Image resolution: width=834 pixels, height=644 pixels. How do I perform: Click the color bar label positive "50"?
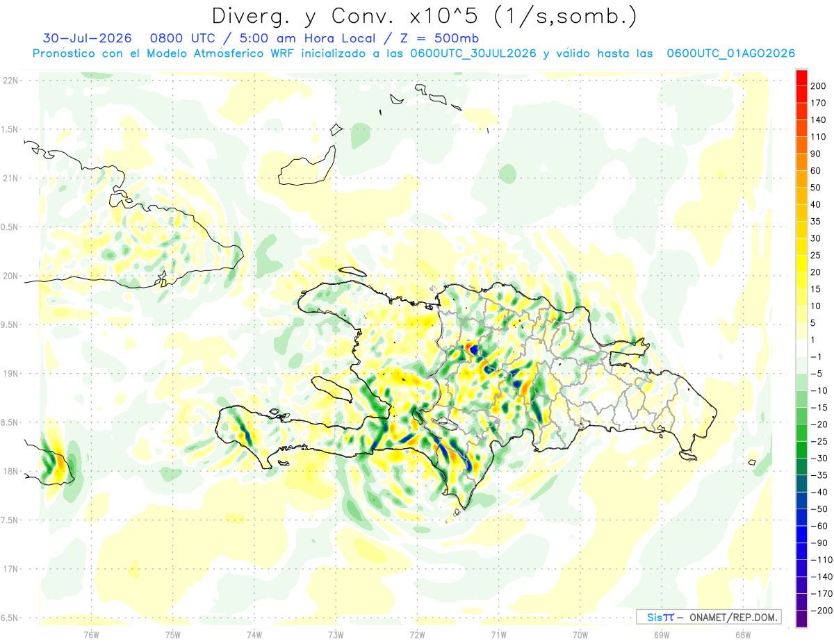coord(816,188)
